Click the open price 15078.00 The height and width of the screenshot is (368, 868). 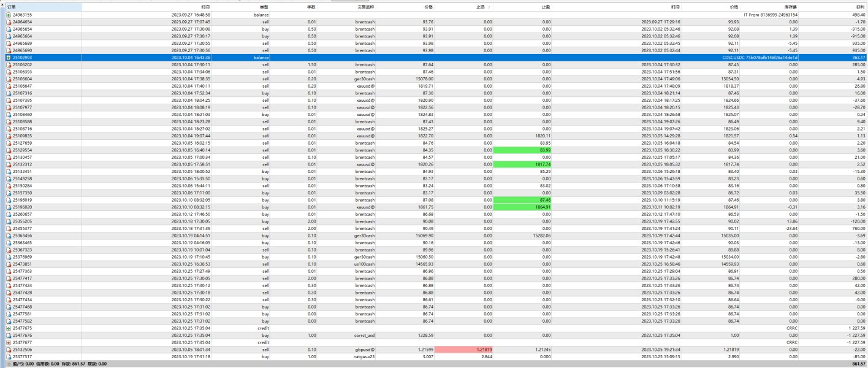pyautogui.click(x=423, y=79)
